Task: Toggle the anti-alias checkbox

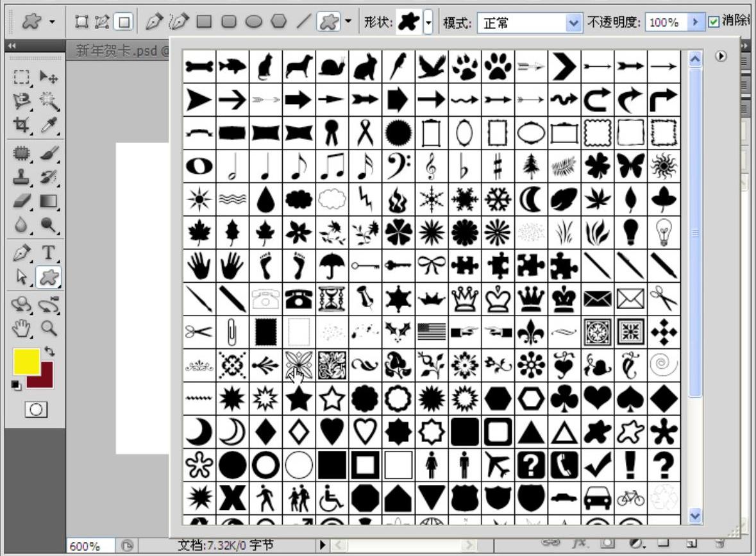Action: click(x=714, y=22)
